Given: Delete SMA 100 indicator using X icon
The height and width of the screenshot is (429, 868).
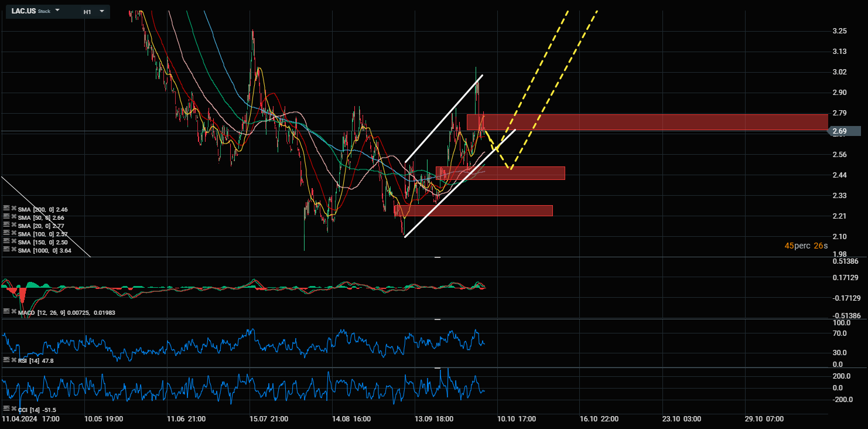Looking at the screenshot, I should 13,233.
